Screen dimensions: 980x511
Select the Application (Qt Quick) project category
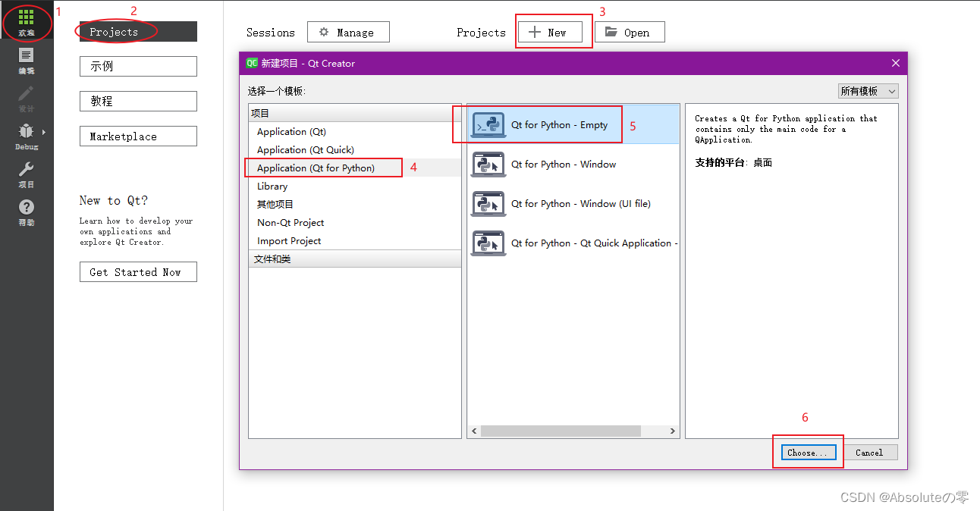(303, 149)
